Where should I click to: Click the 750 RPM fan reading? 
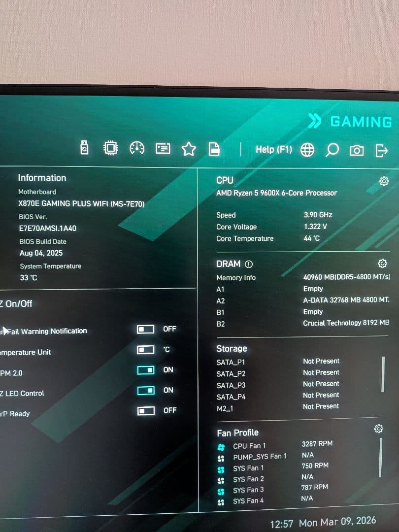tap(315, 466)
